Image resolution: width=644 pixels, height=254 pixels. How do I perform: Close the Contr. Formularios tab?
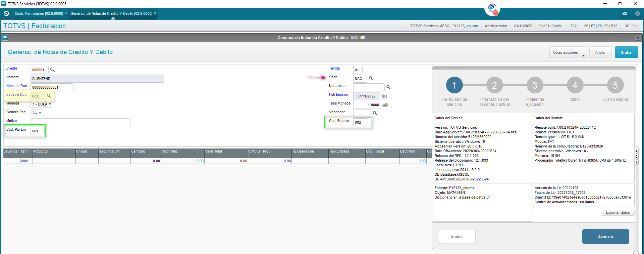[66, 13]
